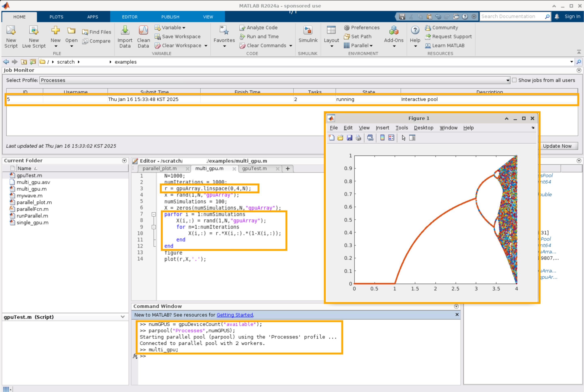Click Insert Legend icon in Figure 1

click(391, 138)
